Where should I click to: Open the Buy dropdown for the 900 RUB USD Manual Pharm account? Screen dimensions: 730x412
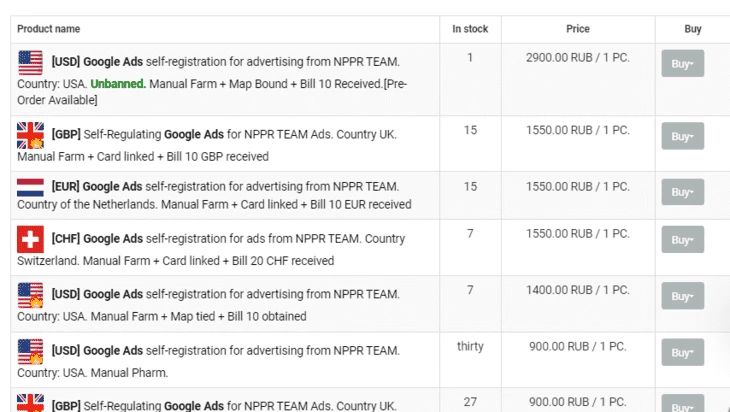(683, 352)
